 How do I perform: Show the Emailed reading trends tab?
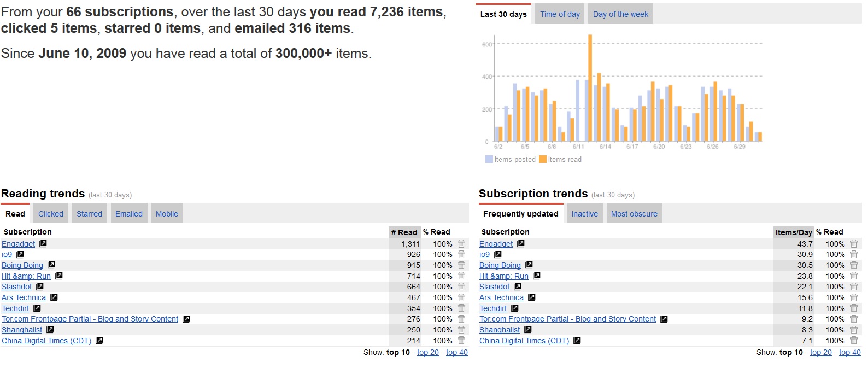(x=129, y=214)
